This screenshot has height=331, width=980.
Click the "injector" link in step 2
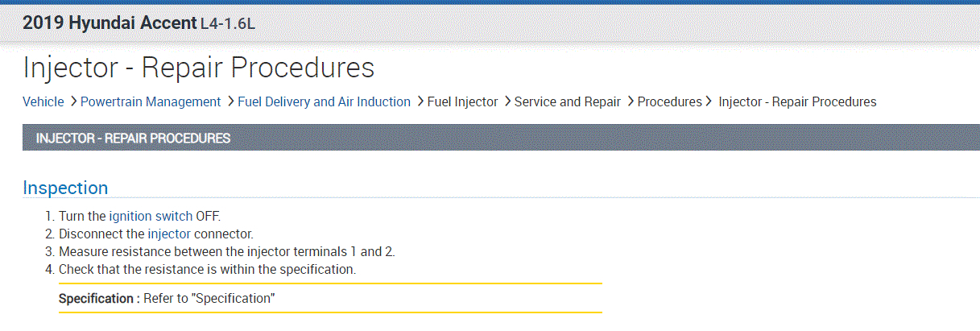169,234
